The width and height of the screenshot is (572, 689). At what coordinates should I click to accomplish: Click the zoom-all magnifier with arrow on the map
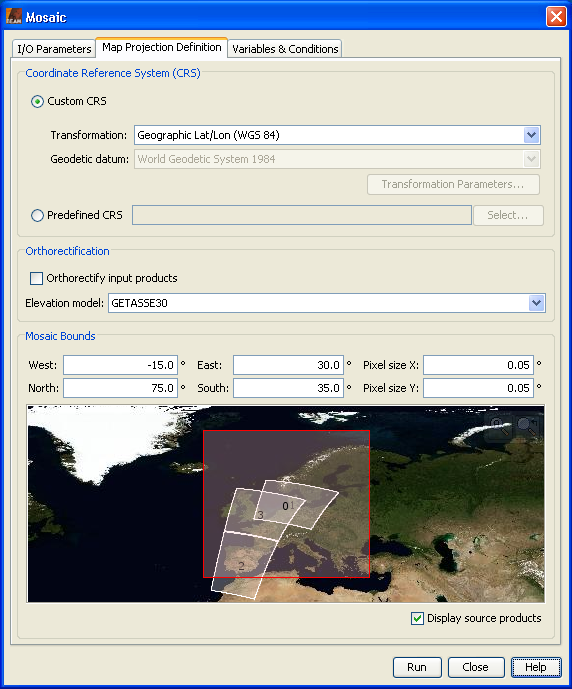(x=526, y=426)
